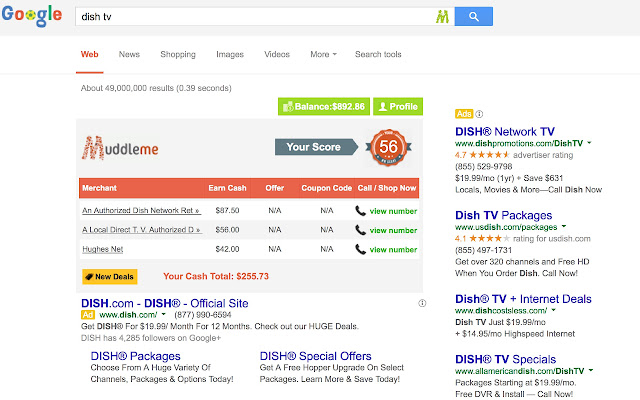Click the Call / Shop Now column header
The image size is (640, 400).
(387, 188)
